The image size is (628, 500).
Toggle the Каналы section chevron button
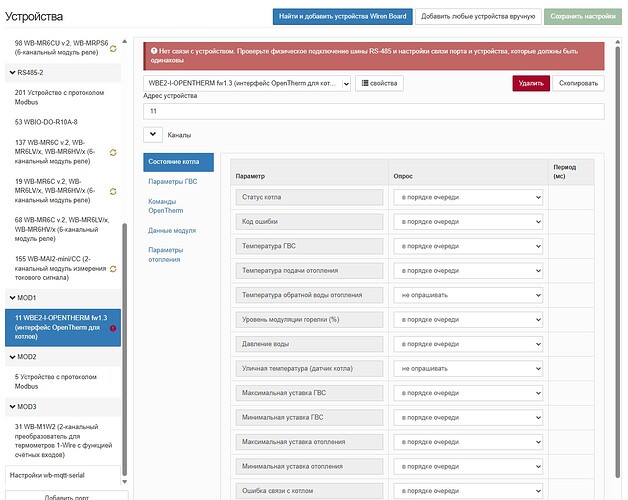pyautogui.click(x=153, y=135)
